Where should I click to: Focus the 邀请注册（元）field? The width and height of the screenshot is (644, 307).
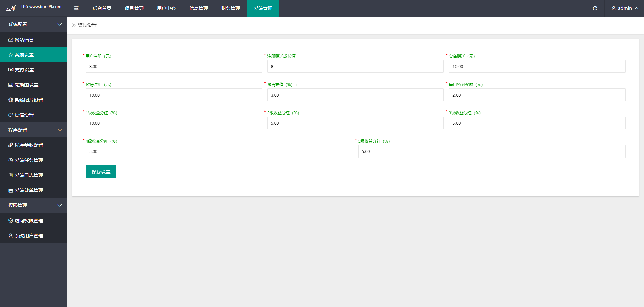(174, 95)
